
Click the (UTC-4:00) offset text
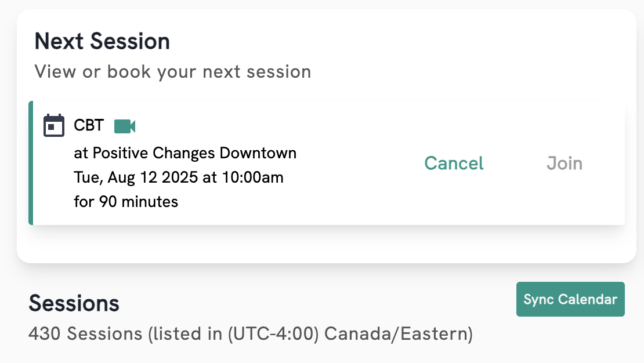click(x=273, y=334)
